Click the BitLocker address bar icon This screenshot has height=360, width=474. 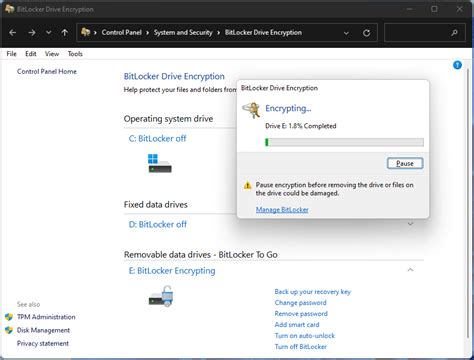pos(86,32)
